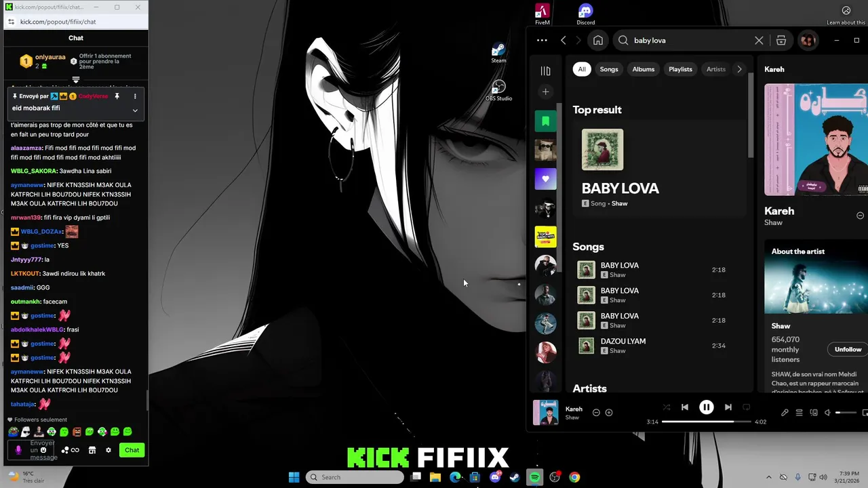
Task: Open Connect to a device
Action: pos(814,413)
